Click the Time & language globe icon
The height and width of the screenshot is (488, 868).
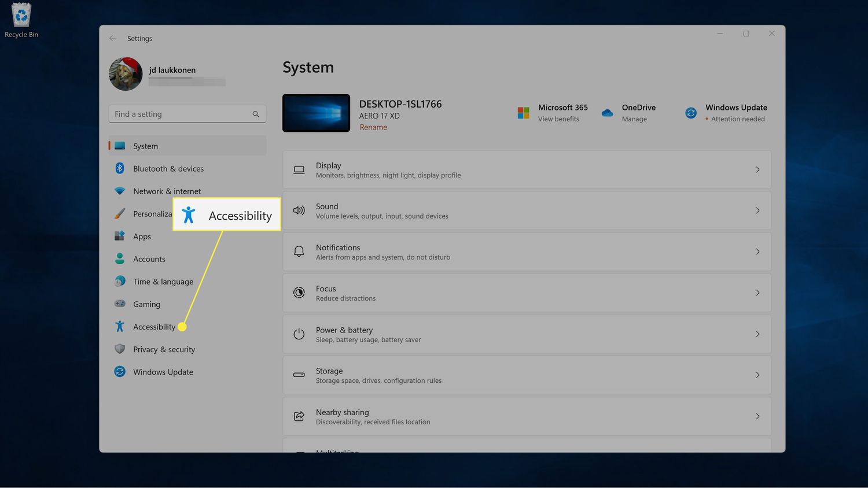point(120,281)
